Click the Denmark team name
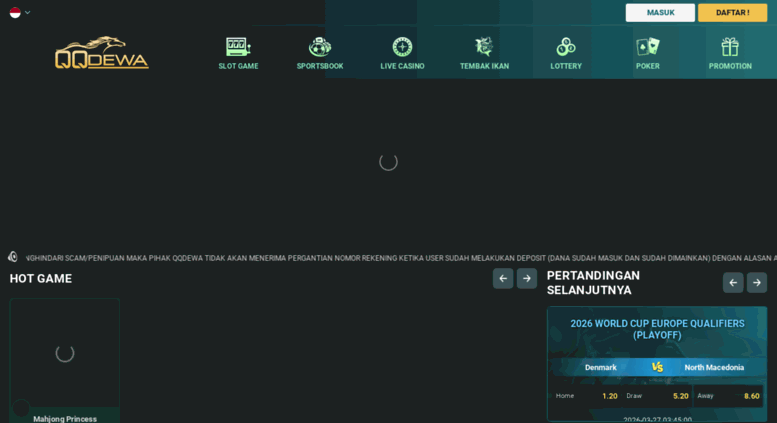Image resolution: width=777 pixels, height=423 pixels. (x=601, y=367)
